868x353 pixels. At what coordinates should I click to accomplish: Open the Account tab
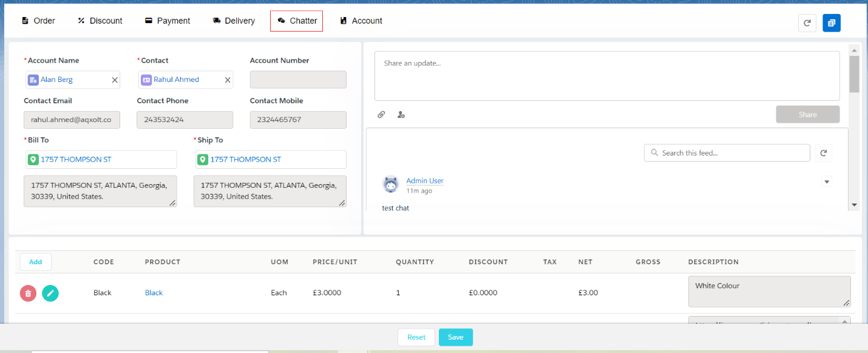pyautogui.click(x=361, y=21)
